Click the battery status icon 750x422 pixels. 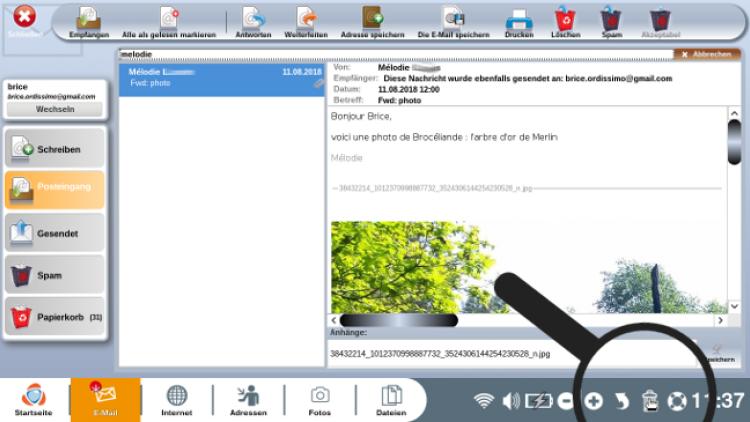pos(539,401)
